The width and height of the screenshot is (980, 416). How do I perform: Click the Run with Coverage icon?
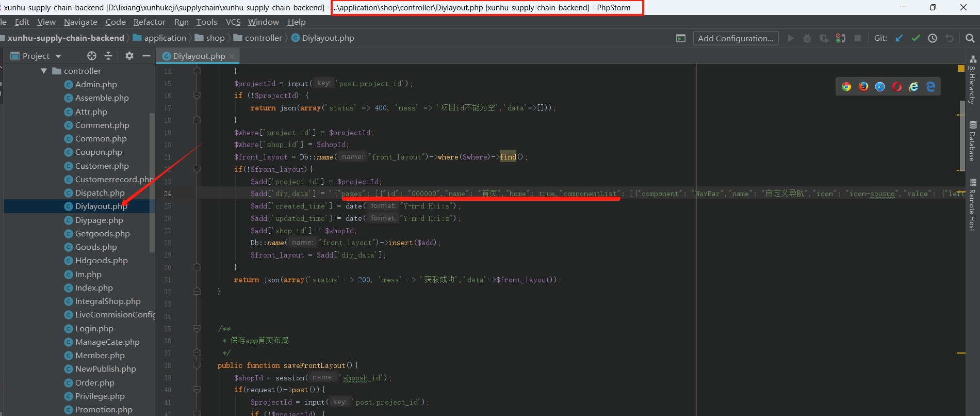click(824, 38)
